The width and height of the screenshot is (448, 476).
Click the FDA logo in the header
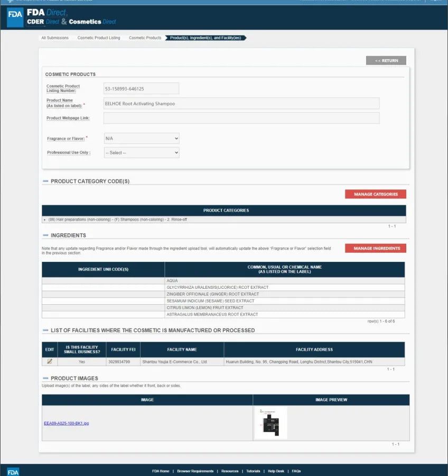pos(15,17)
